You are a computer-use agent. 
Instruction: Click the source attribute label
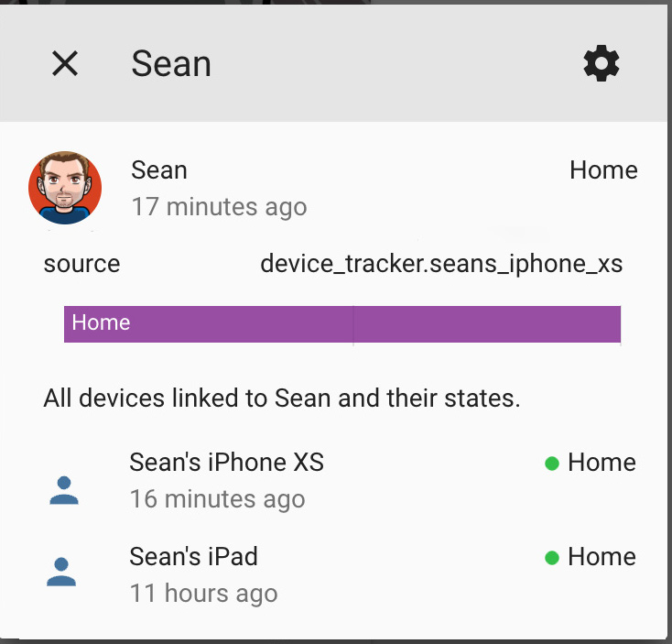click(x=81, y=264)
